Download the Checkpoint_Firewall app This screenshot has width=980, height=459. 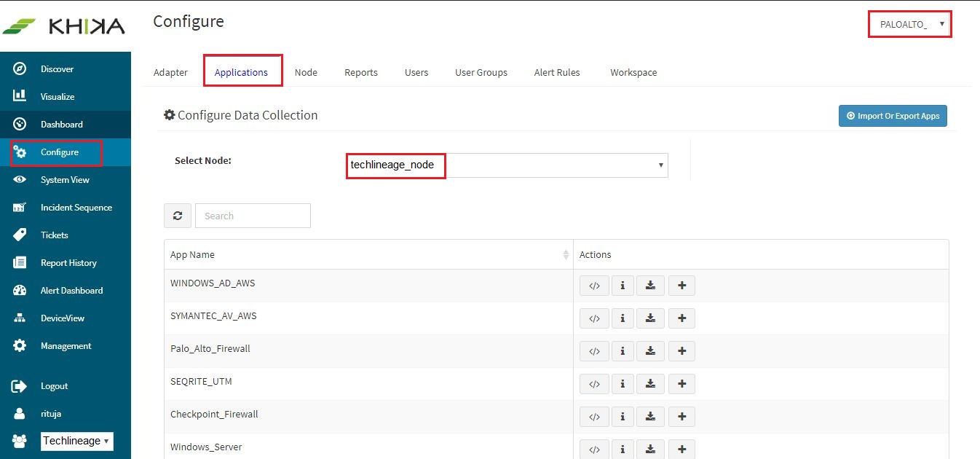click(x=651, y=417)
